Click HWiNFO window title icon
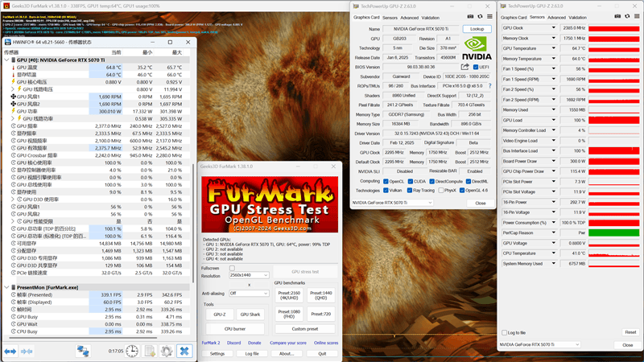Screen dimensions: 644x362 click(x=7, y=42)
